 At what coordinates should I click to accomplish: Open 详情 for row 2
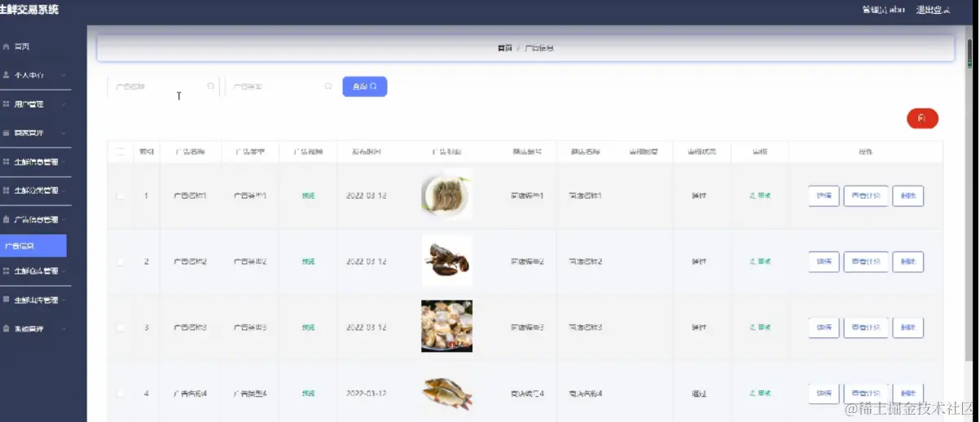tap(824, 262)
